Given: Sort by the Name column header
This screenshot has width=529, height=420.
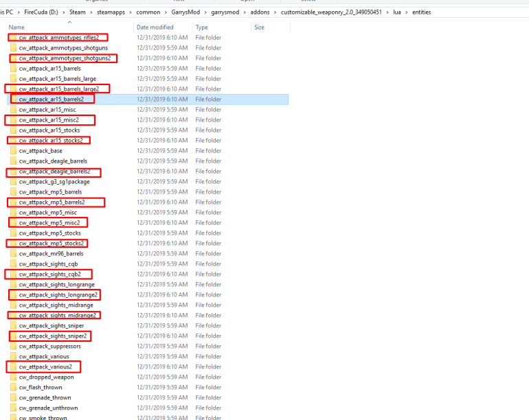Looking at the screenshot, I should point(17,27).
